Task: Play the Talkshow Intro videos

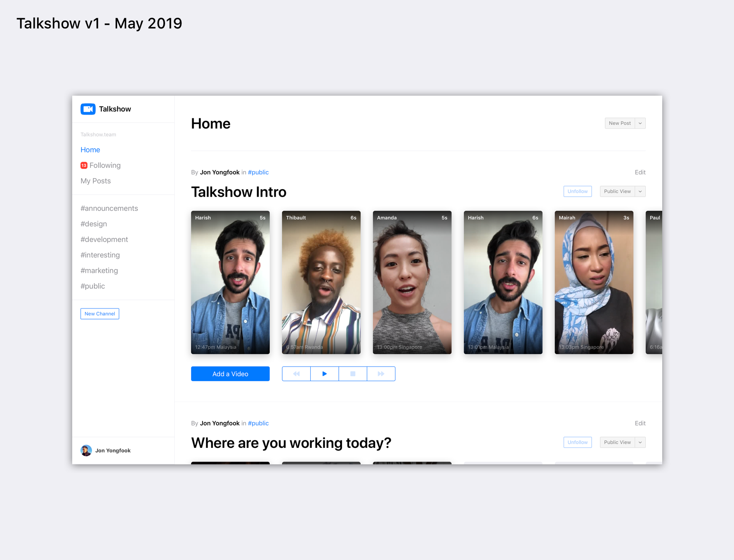Action: (325, 374)
